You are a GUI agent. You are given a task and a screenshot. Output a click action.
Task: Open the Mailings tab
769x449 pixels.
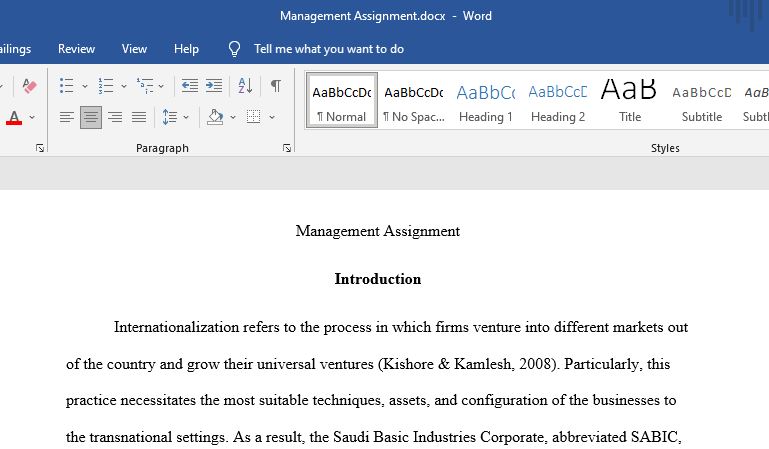[x=15, y=49]
